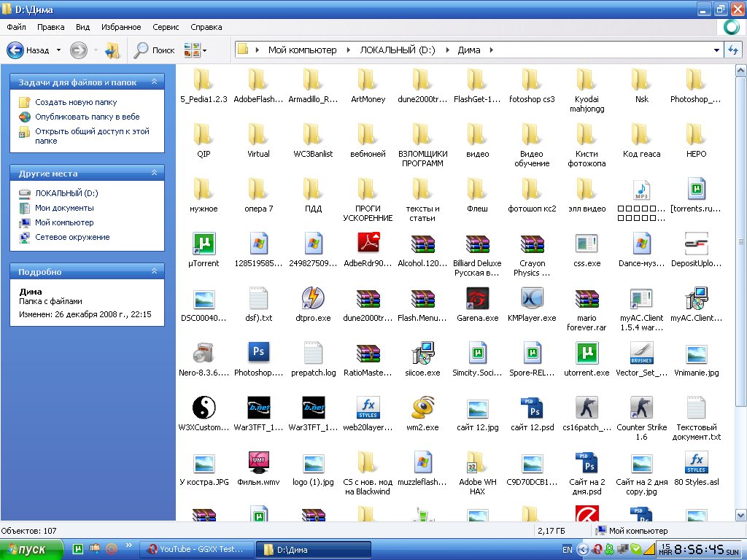Open the Файл menu
Screen dimensions: 747x560
click(16, 27)
